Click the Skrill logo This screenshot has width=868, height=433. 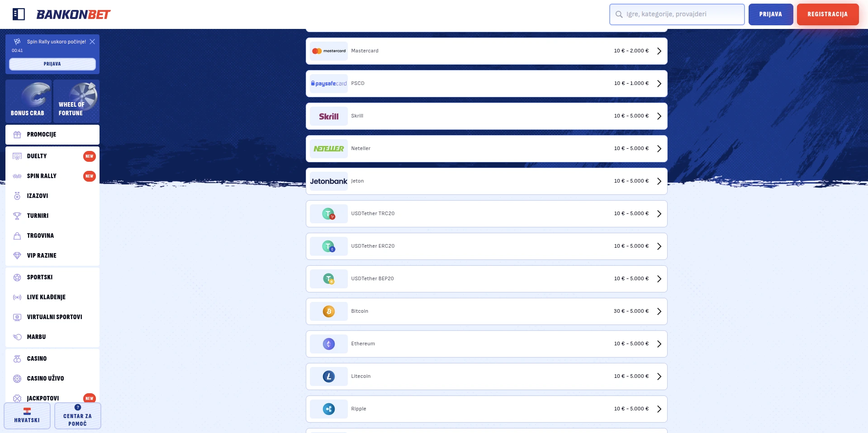(x=328, y=116)
